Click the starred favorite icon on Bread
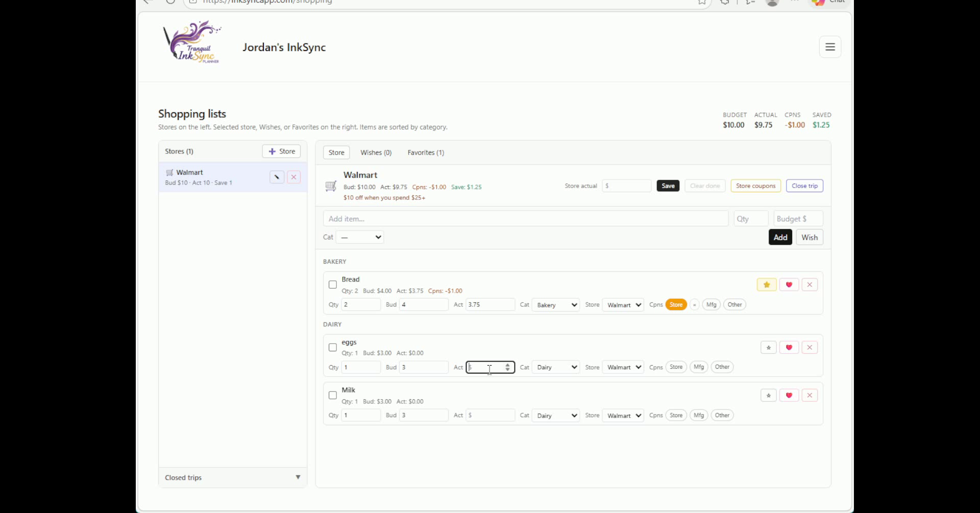 (766, 284)
